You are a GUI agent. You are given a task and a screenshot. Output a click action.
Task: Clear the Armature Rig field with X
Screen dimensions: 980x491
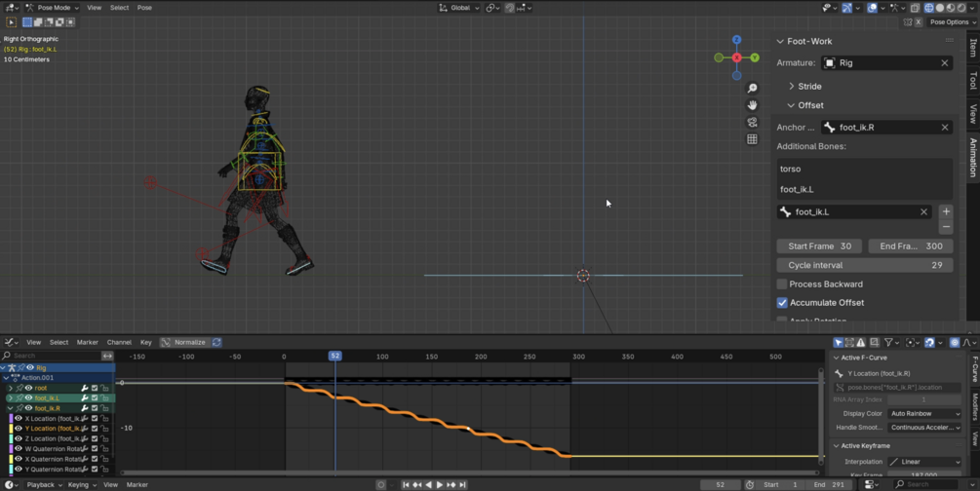(x=944, y=63)
